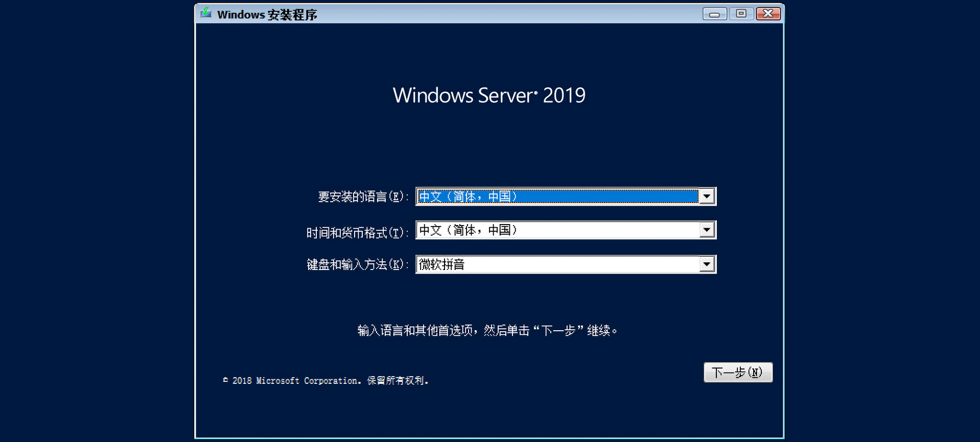The width and height of the screenshot is (980, 442).
Task: Click the Windows Server 2019 heading
Action: (x=489, y=95)
